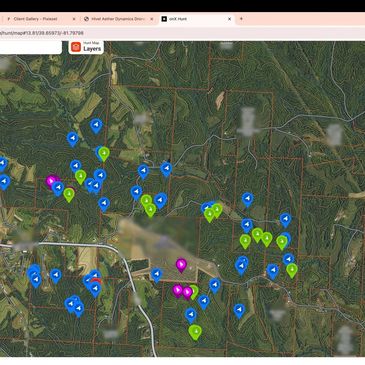Viewport: 365px width, 365px height.
Task: Select the magenta waypoint on the open field
Action: (x=181, y=265)
